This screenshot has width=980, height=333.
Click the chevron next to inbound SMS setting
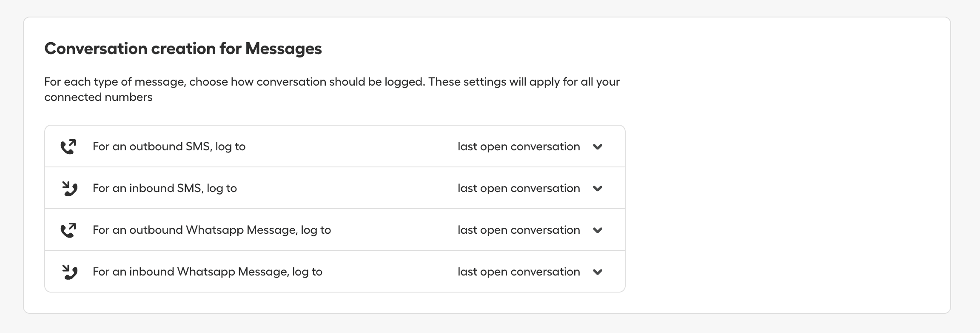click(x=598, y=188)
